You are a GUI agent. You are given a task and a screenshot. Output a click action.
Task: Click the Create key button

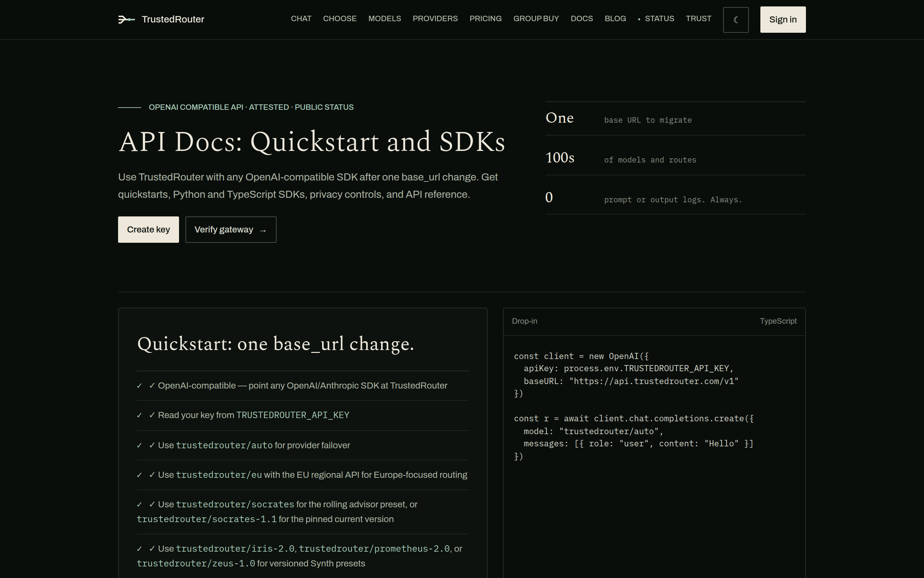148,229
